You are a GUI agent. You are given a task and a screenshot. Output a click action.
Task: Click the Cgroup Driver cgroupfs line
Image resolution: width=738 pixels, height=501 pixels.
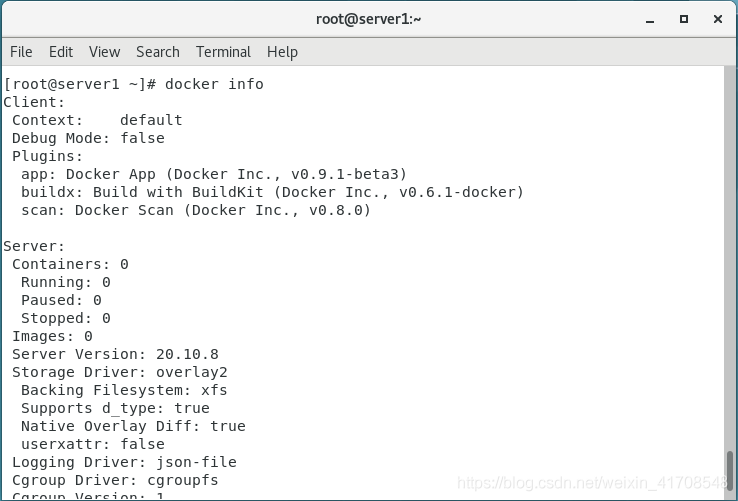click(x=115, y=480)
